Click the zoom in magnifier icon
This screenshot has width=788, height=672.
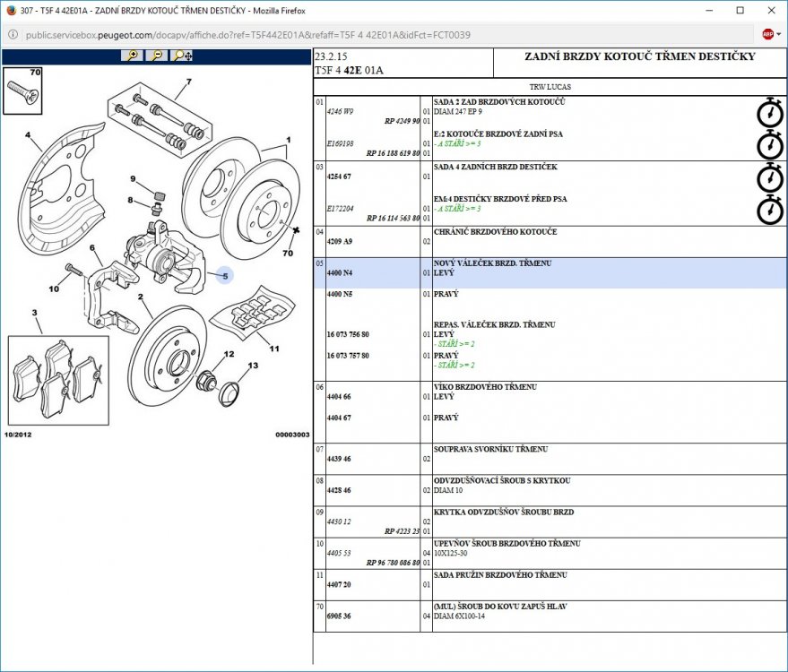click(x=132, y=56)
